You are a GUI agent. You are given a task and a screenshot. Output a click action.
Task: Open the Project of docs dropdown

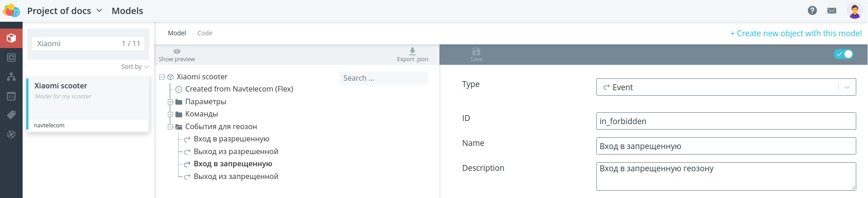click(65, 10)
